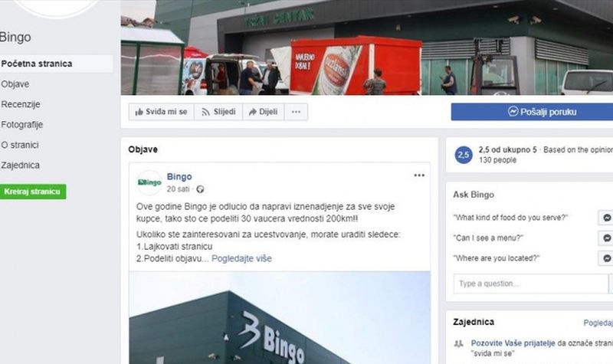
Task: Open the Pozovite Vaše prijatelje link
Action: coord(513,343)
